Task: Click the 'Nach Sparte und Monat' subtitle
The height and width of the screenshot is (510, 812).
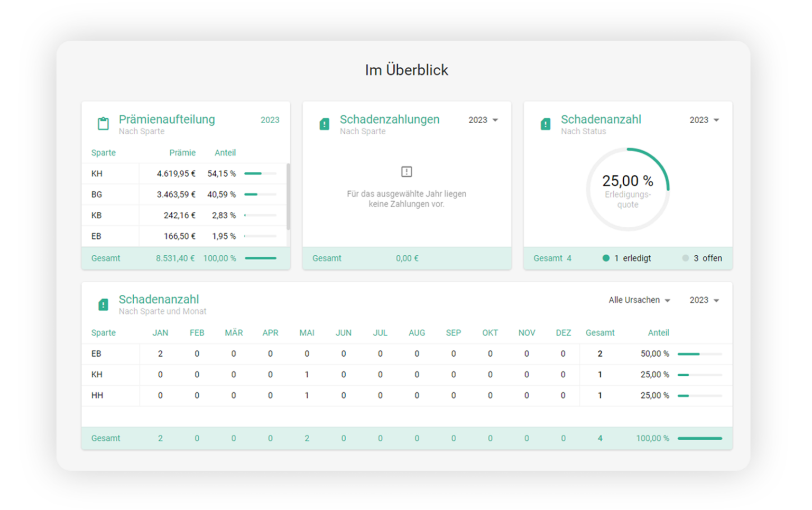Action: pos(163,312)
